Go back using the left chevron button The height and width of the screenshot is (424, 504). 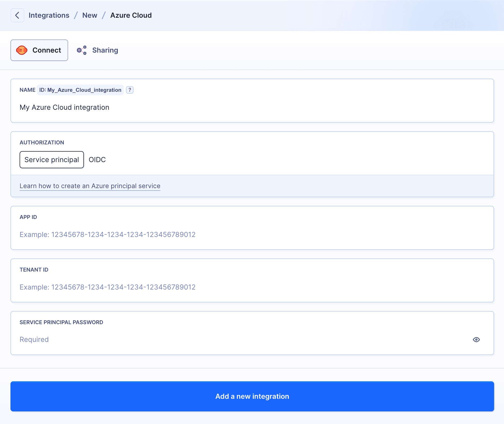17,15
